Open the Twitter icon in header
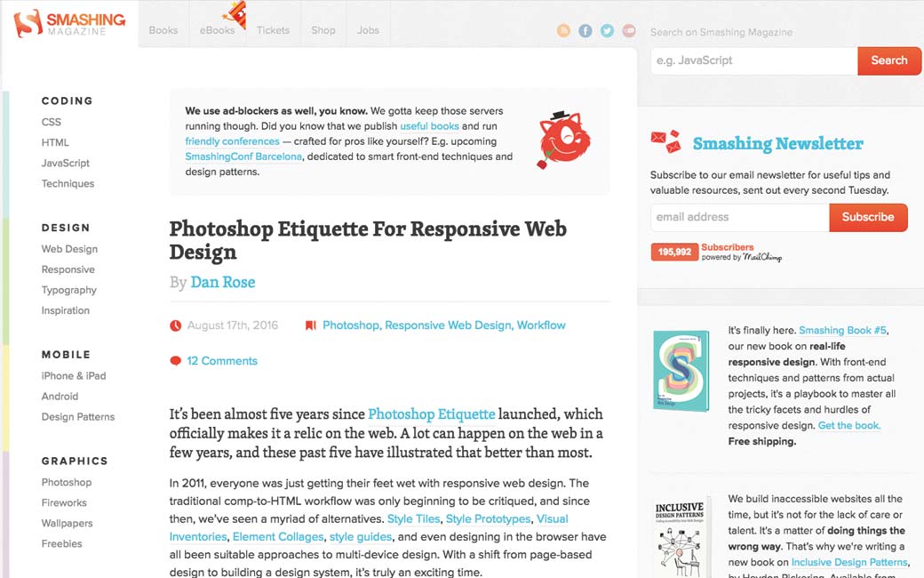 tap(607, 30)
